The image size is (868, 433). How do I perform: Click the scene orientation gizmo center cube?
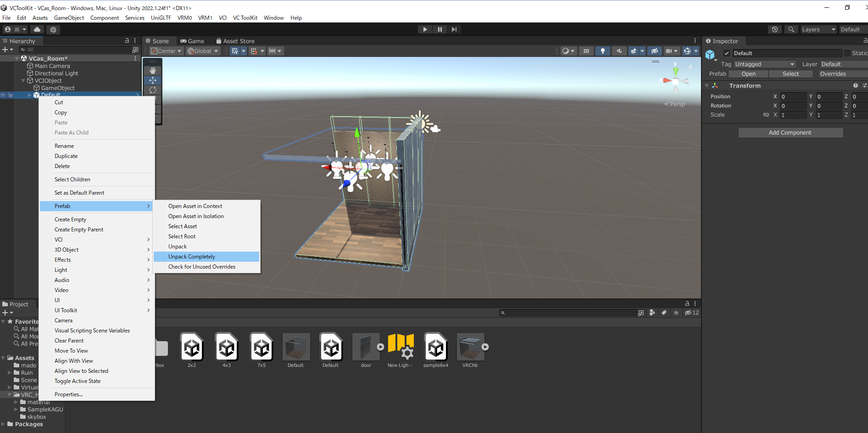pos(676,81)
